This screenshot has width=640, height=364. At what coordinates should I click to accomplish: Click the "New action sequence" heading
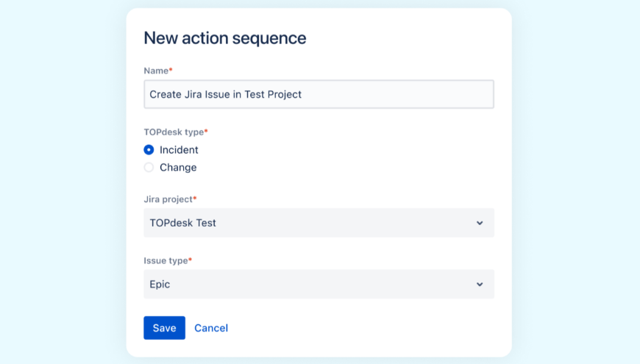coord(224,38)
